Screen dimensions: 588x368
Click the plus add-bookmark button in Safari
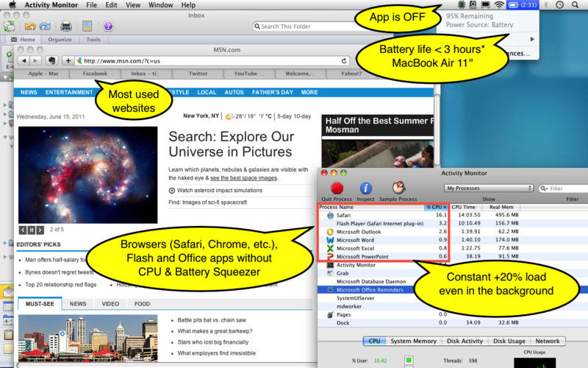pyautogui.click(x=68, y=60)
